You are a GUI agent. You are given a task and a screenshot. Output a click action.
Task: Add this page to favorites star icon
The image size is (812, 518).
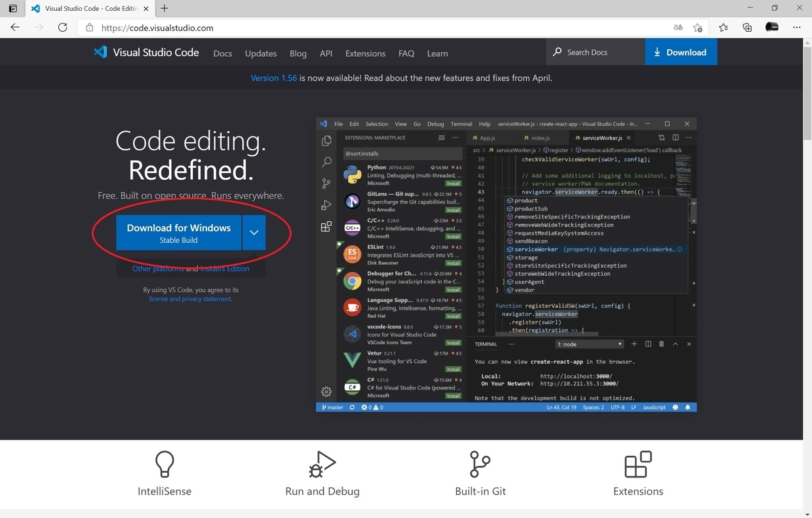click(698, 28)
